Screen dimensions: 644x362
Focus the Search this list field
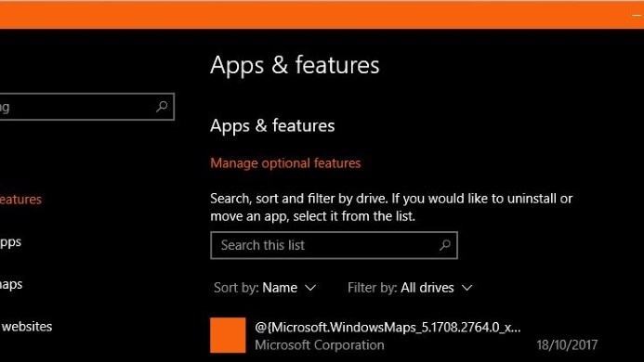coord(334,245)
